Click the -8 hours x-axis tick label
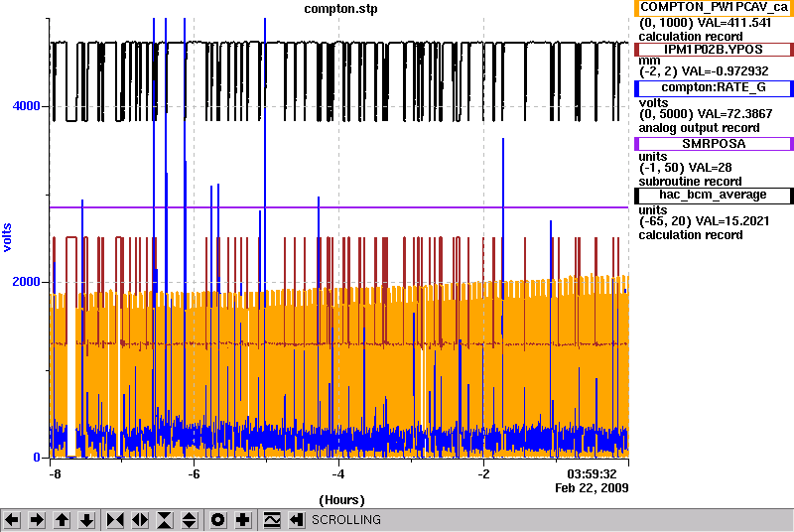Viewport: 794px width, 532px height. click(x=55, y=474)
